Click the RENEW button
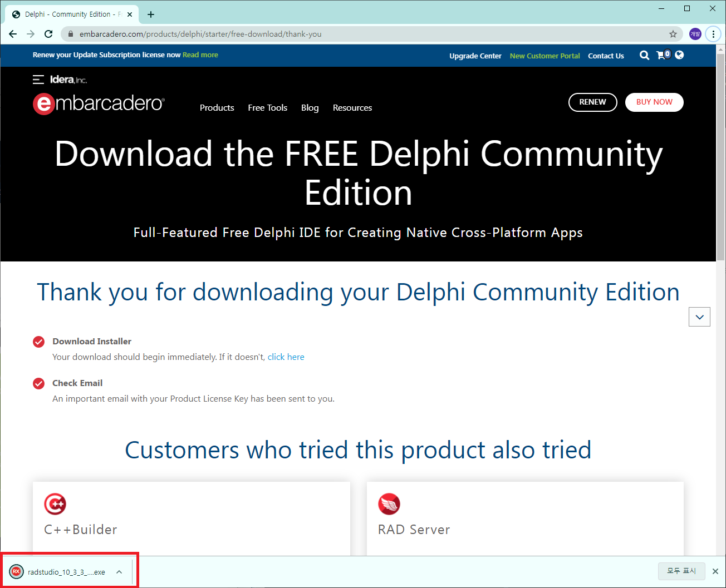726x588 pixels. [593, 102]
